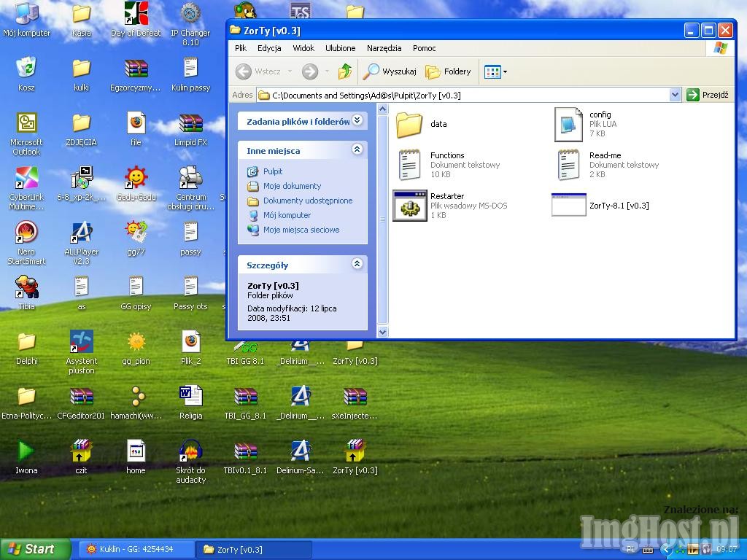
Task: Select the ALLPlayer V2.3 desktop shortcut
Action: 82,243
